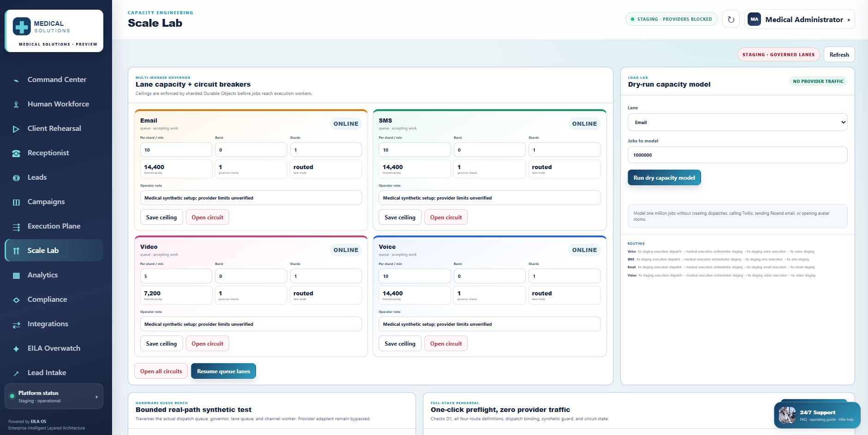The width and height of the screenshot is (868, 435).
Task: Click the Lead Intake arrow icon
Action: point(16,373)
